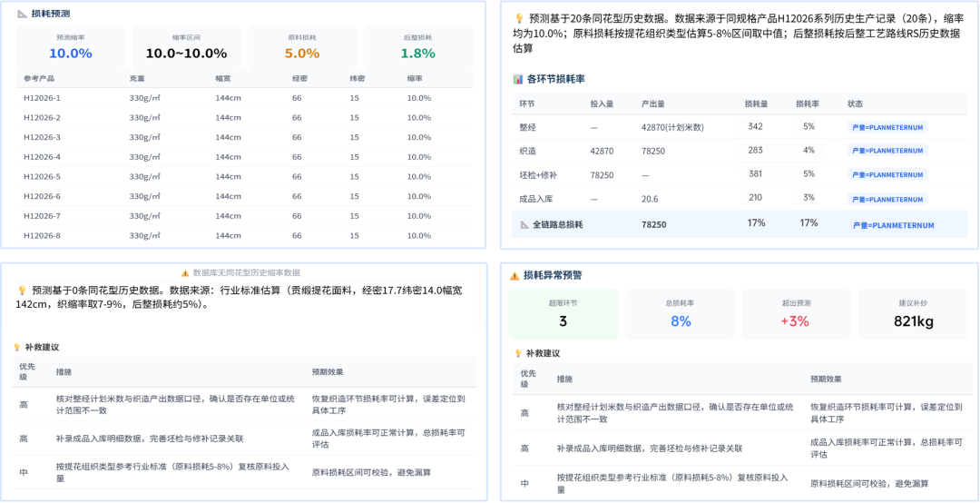Click the 10.0% 缩率 cell in H12026-7 row

[418, 216]
